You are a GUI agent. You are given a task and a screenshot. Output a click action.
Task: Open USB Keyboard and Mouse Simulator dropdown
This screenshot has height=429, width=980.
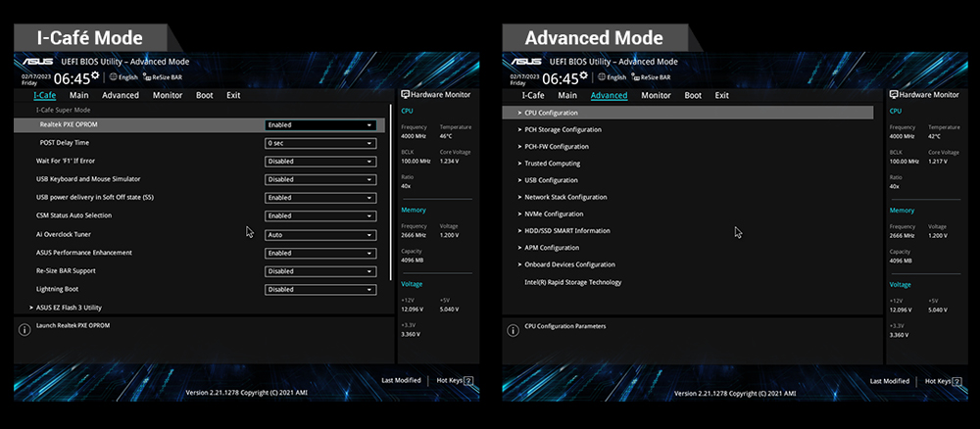[x=320, y=179]
